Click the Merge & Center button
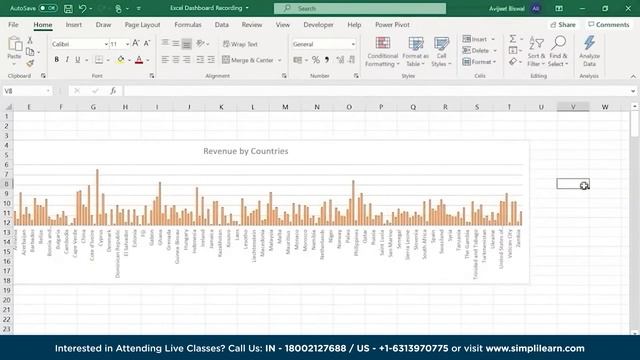This screenshot has width=640, height=360. [249, 60]
